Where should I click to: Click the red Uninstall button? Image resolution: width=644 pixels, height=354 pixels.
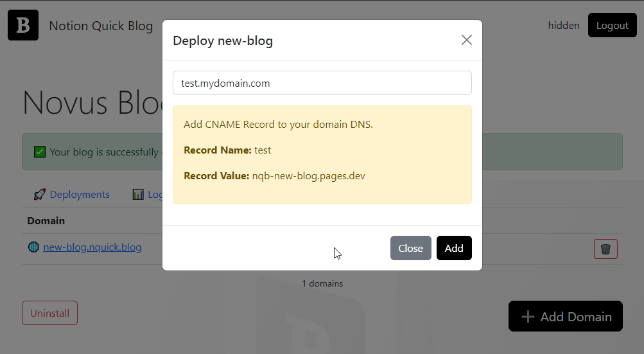(x=49, y=313)
